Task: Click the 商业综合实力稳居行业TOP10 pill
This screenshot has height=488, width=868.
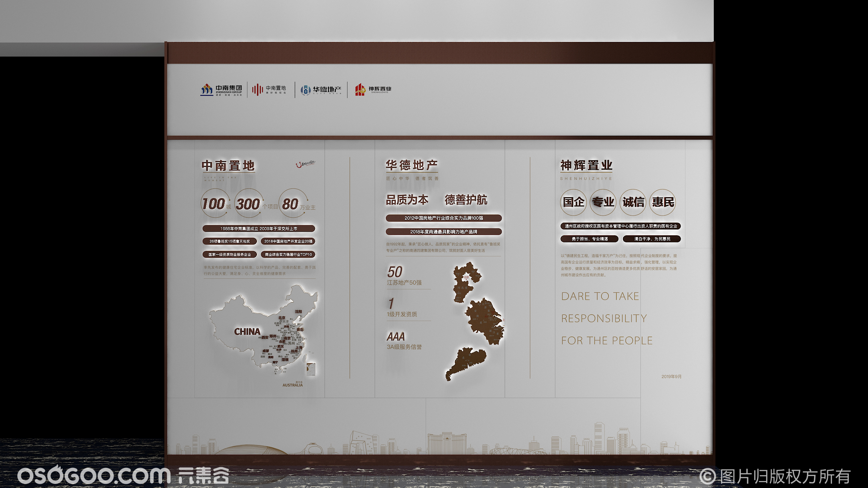Action: (288, 254)
